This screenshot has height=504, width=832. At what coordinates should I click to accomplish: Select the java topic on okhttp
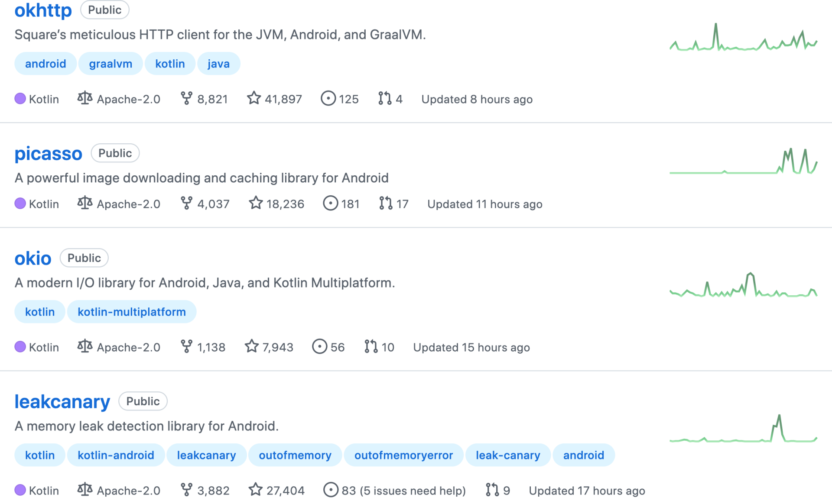point(218,64)
